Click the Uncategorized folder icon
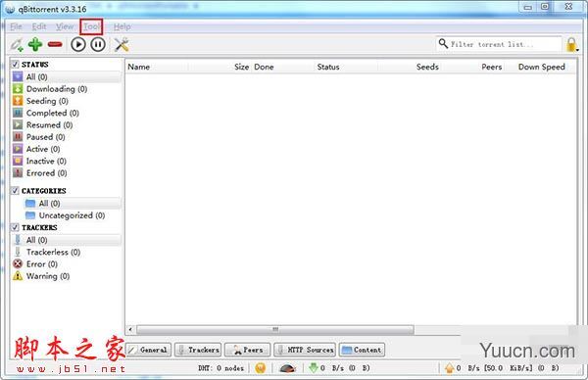The width and height of the screenshot is (588, 380). 30,215
